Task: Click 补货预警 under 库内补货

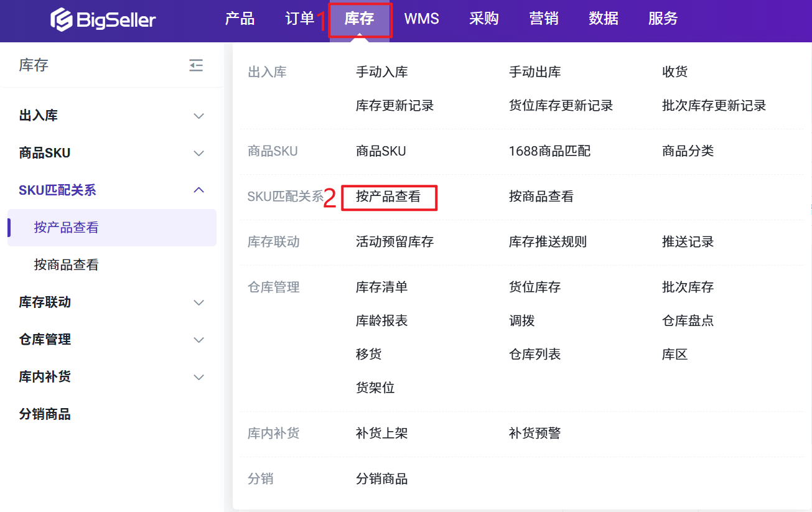Action: [534, 434]
